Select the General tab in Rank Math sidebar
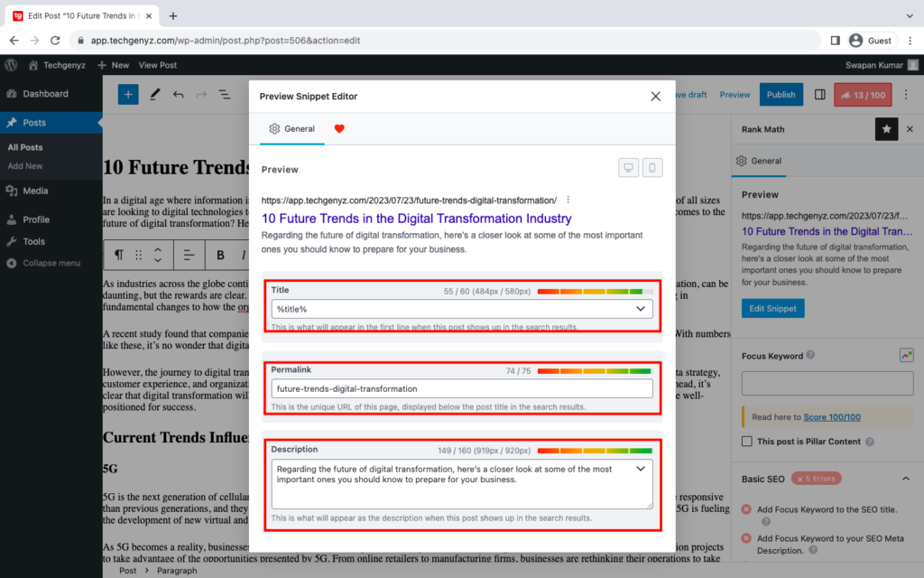Screen dimensions: 924x578 click(759, 161)
